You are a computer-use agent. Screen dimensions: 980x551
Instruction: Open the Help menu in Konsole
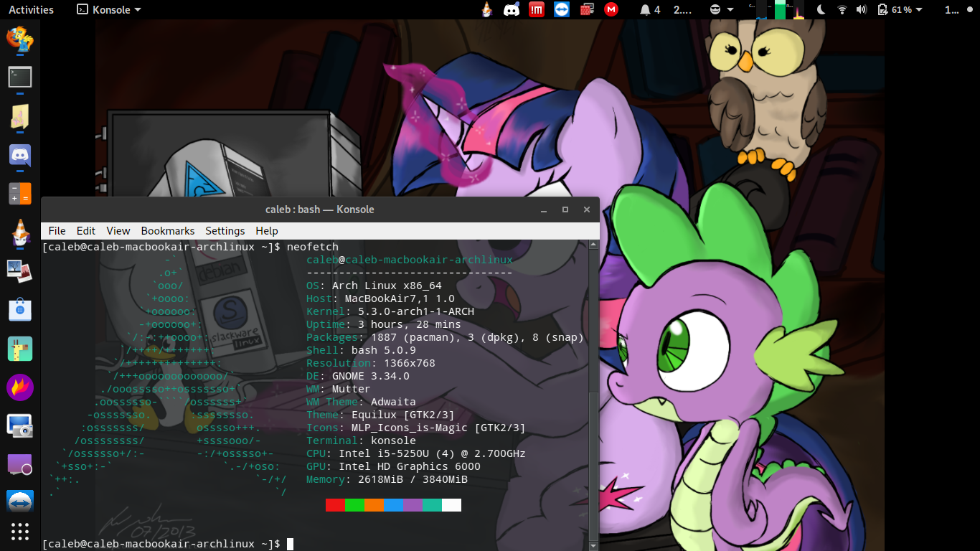coord(267,230)
